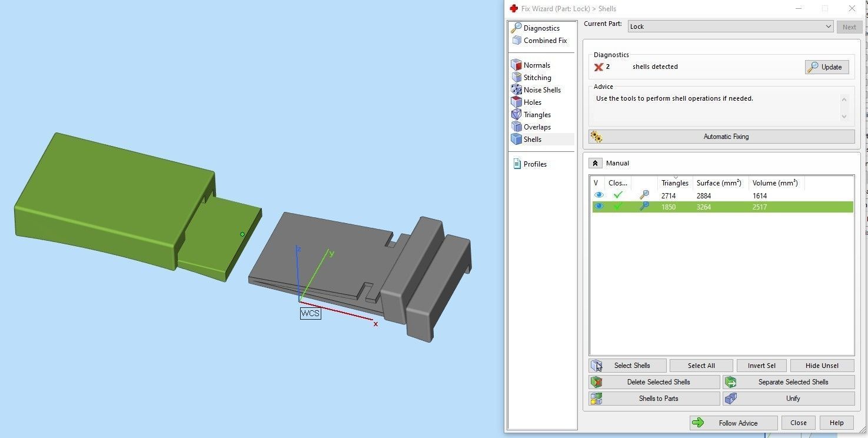Screen dimensions: 868x438
Task: Sort by the V visibility column header
Action: (597, 183)
